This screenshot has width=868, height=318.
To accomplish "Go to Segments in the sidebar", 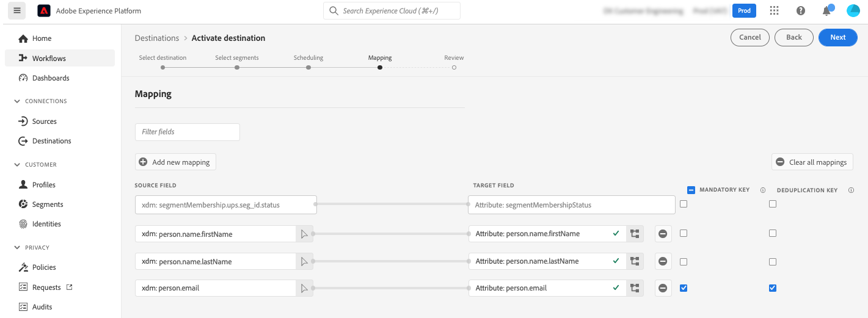I will [48, 204].
